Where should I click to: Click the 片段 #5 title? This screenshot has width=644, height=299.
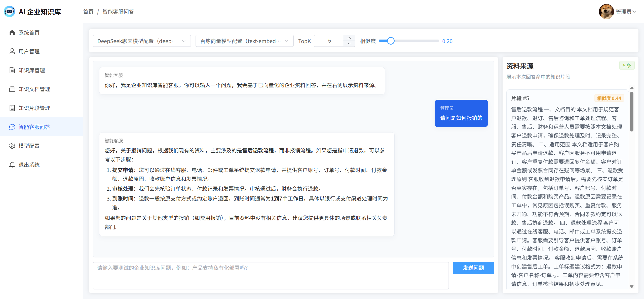pos(520,98)
